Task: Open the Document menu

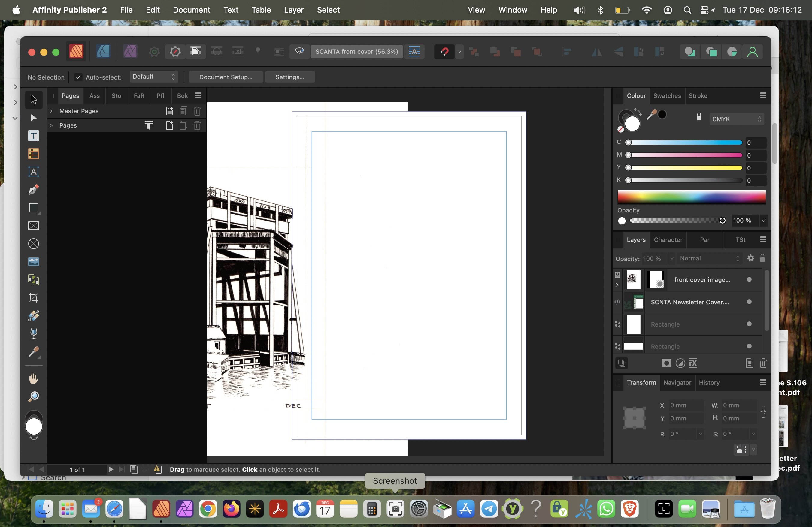Action: click(191, 10)
